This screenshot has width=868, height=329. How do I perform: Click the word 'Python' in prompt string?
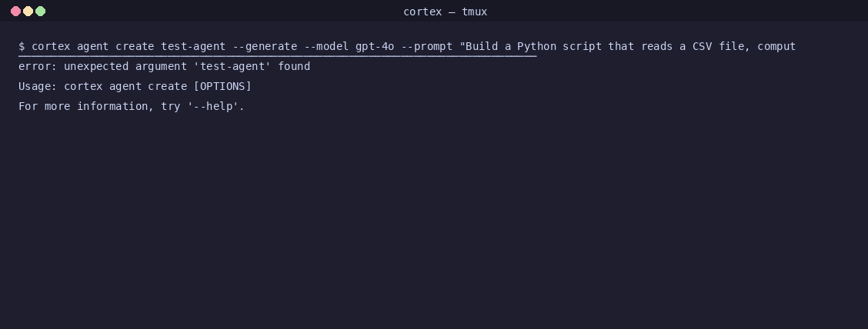click(536, 46)
